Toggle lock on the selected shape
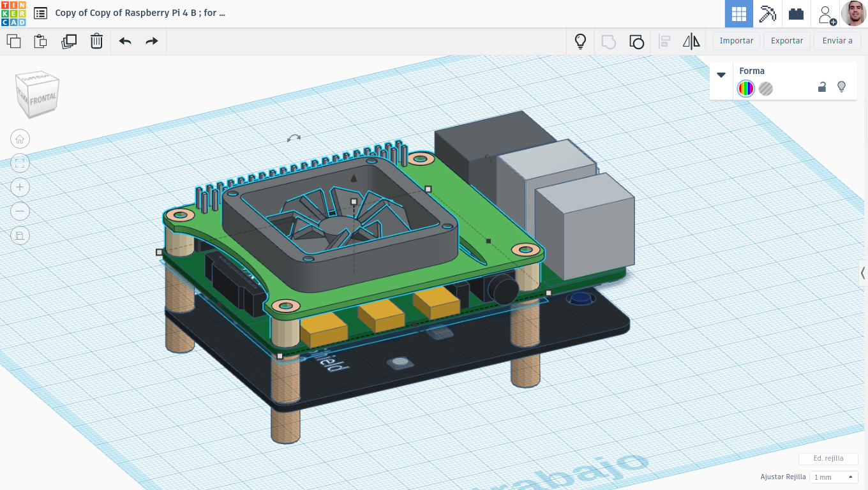 coord(822,87)
